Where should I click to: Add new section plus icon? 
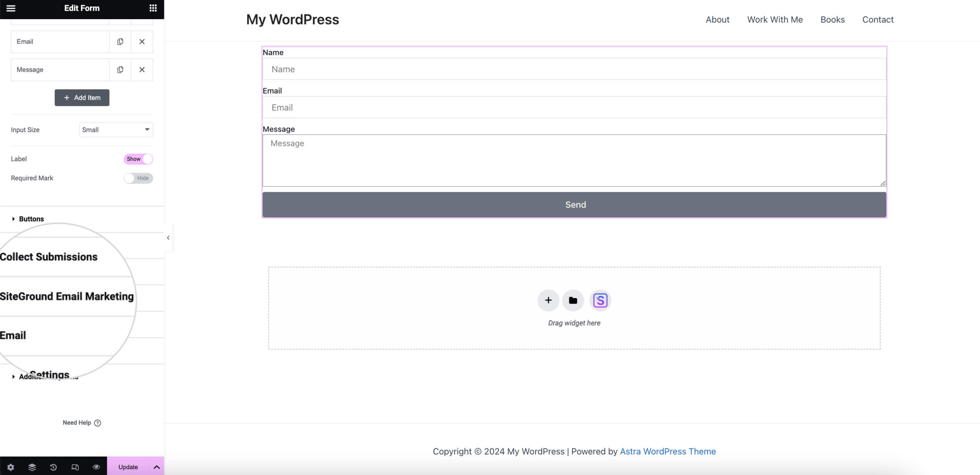548,300
